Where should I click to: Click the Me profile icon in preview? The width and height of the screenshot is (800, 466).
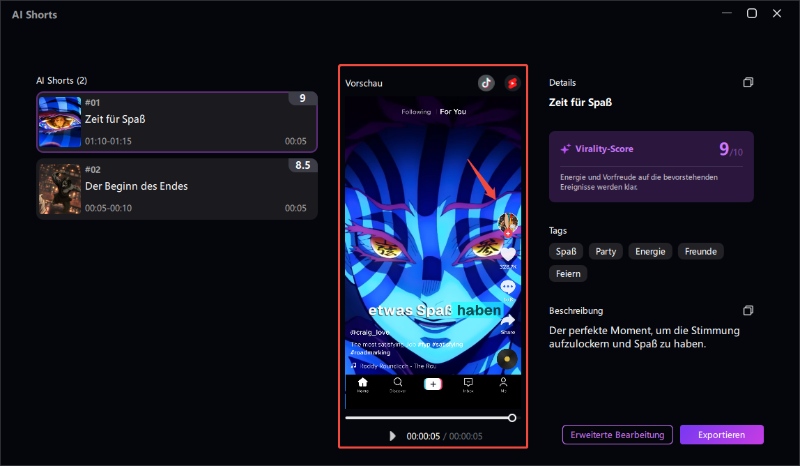coord(503,384)
